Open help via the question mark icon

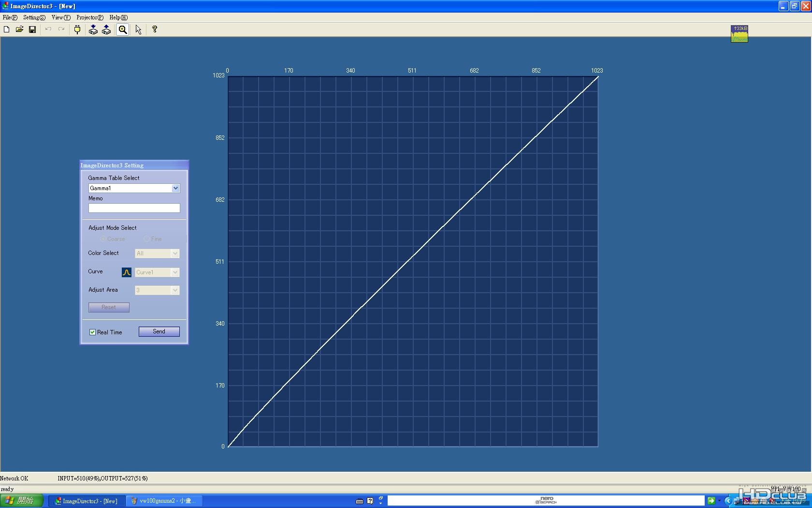pyautogui.click(x=155, y=30)
